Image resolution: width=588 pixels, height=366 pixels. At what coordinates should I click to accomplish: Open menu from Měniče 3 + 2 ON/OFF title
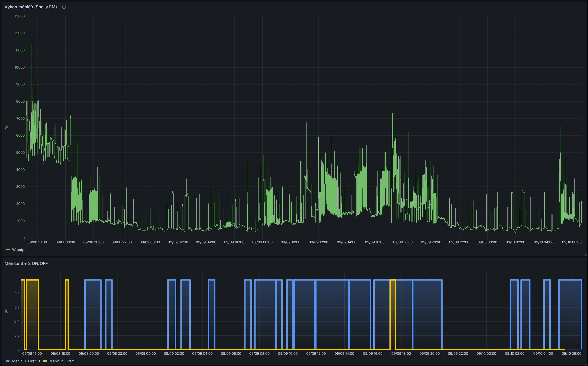[x=26, y=263]
